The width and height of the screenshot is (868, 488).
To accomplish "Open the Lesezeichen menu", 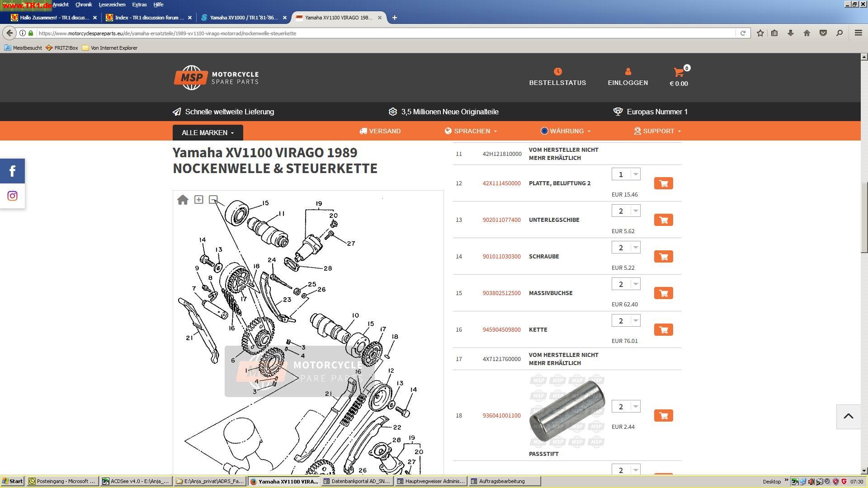I will point(112,5).
